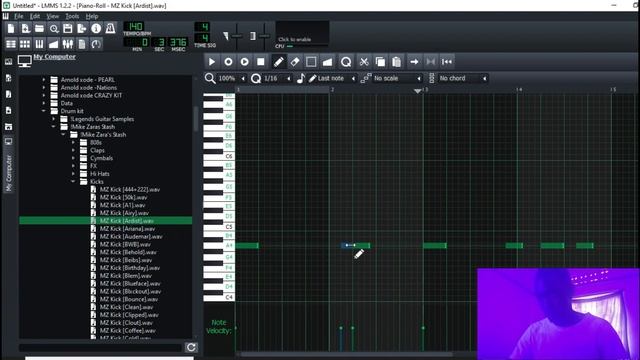Play the current pattern
Viewport: 640px width, 360px height.
211,62
